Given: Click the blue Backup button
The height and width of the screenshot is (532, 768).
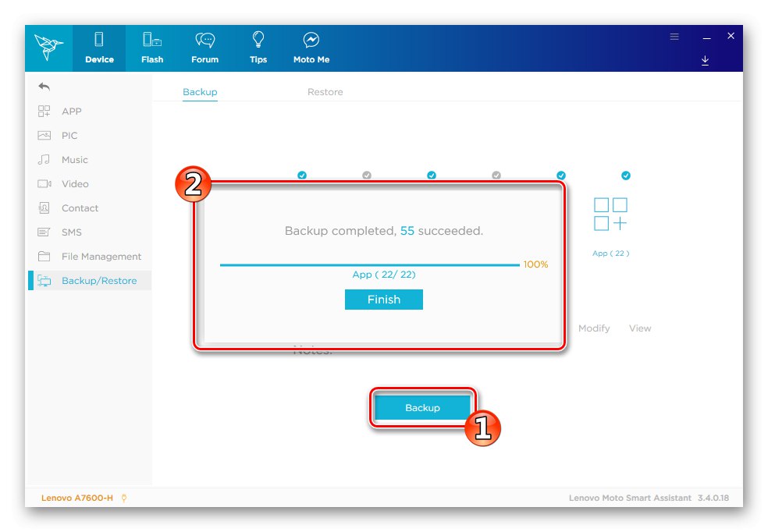Looking at the screenshot, I should click(x=422, y=408).
